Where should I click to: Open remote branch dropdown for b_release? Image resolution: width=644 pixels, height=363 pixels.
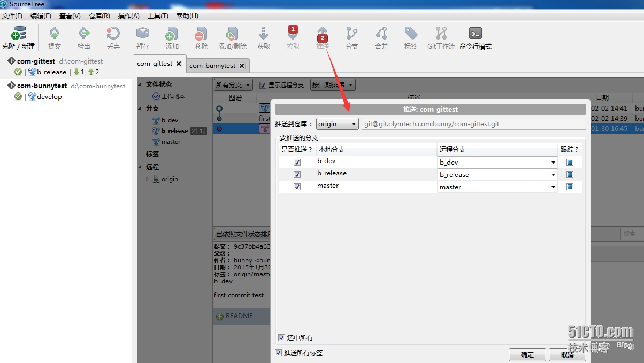(x=497, y=174)
